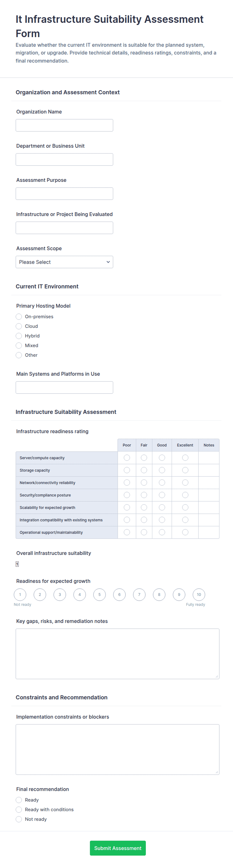
Task: Open the Assessment Scope dropdown
Action: (64, 262)
